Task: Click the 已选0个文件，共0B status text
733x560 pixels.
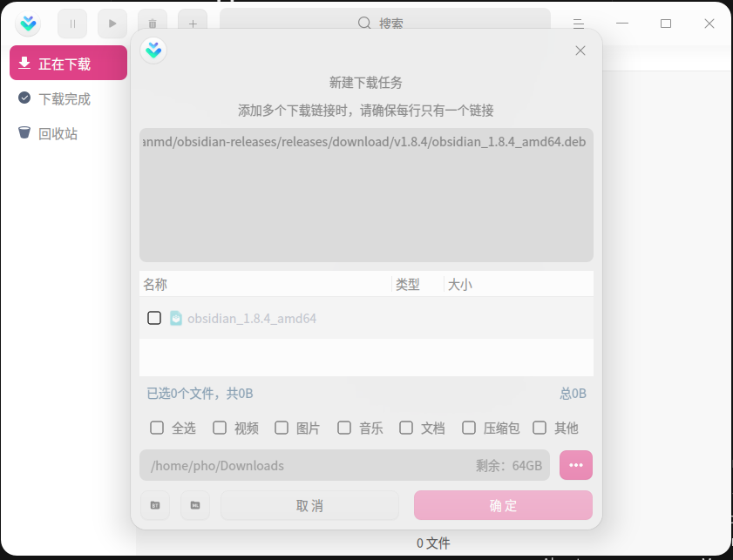Action: [x=200, y=394]
